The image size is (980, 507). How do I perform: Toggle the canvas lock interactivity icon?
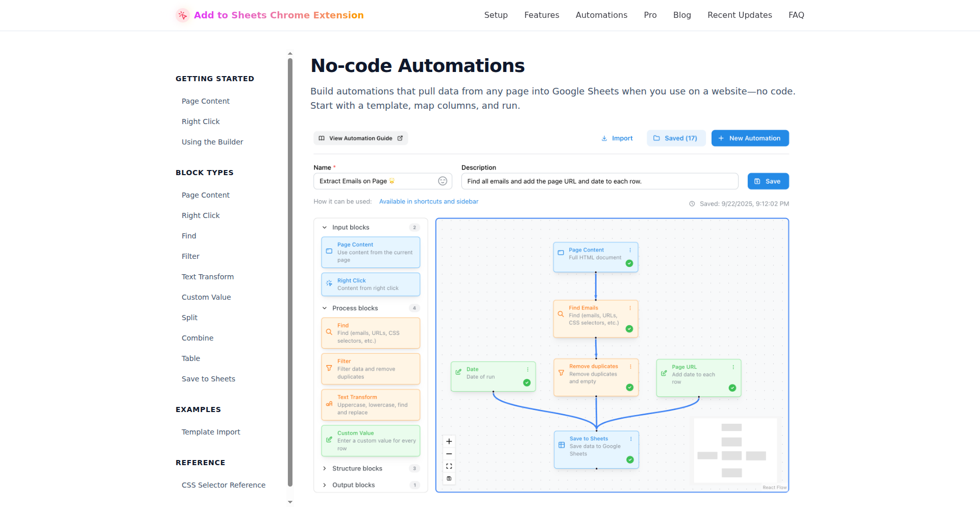449,478
